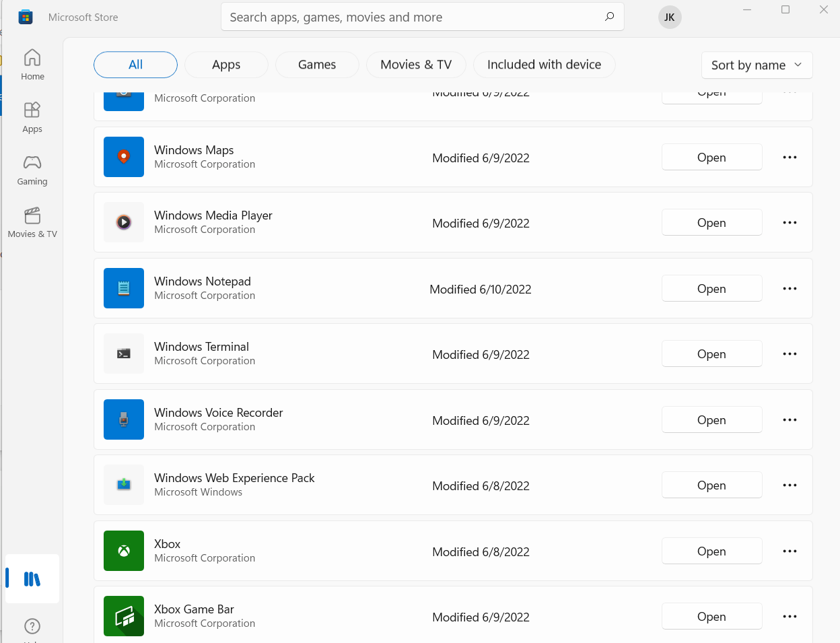The width and height of the screenshot is (840, 643).
Task: Open the JK user profile avatar
Action: (670, 18)
